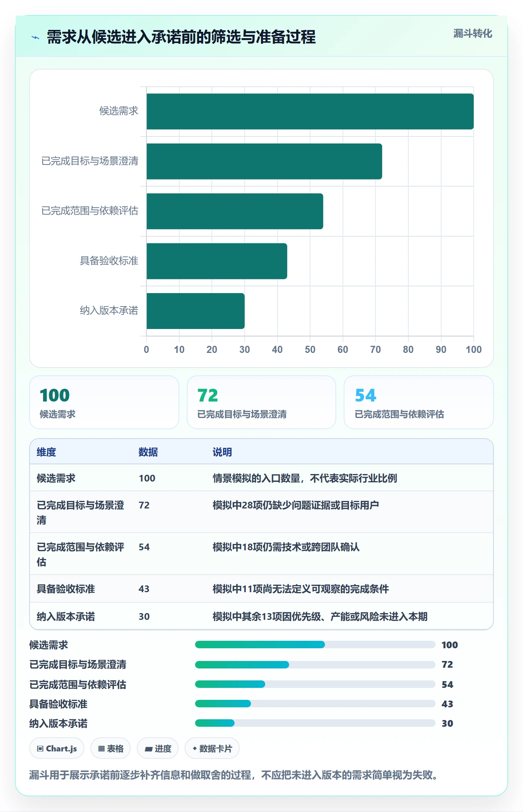This screenshot has width=523, height=812.
Task: Click table cell 模拟中18项仍需技术或跨团队确认
Action: pyautogui.click(x=286, y=547)
